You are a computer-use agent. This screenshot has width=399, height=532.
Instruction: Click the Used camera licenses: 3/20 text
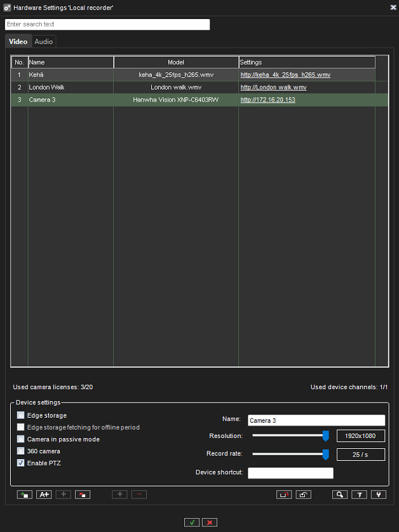pos(53,387)
